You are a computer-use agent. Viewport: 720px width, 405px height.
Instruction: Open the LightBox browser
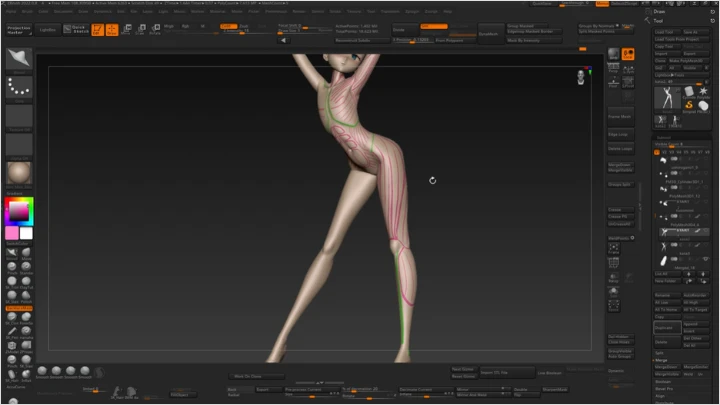tap(48, 31)
